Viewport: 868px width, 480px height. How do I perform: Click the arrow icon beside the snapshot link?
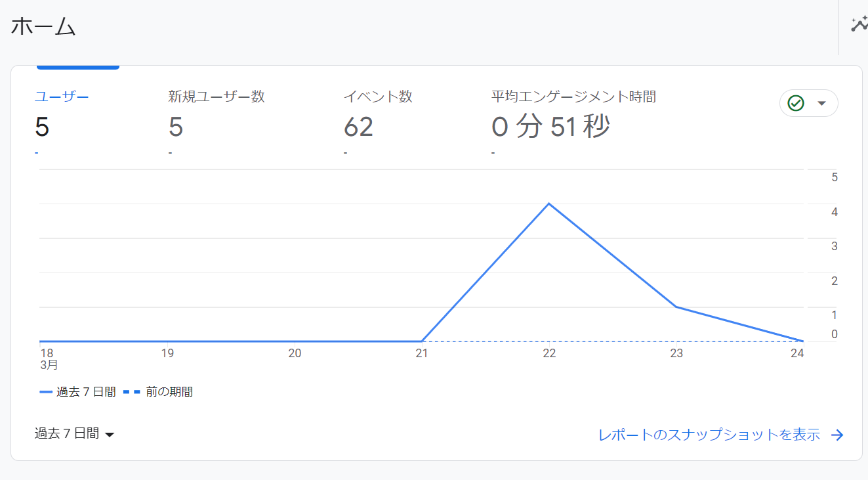(837, 435)
